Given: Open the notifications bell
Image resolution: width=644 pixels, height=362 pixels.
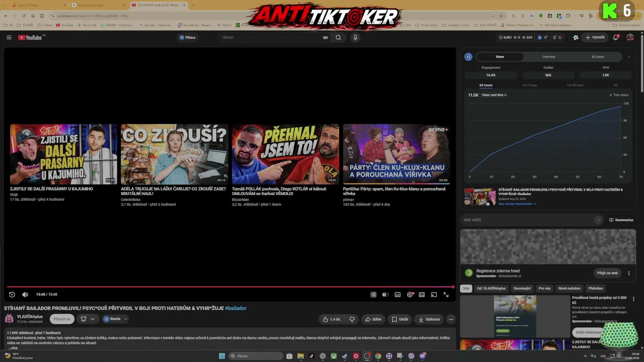Looking at the screenshot, I should (616, 37).
